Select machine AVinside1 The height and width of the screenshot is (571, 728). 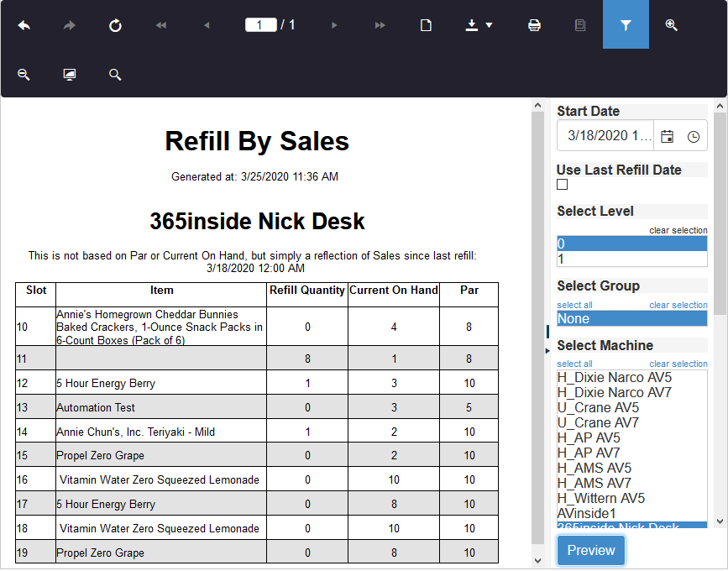632,513
